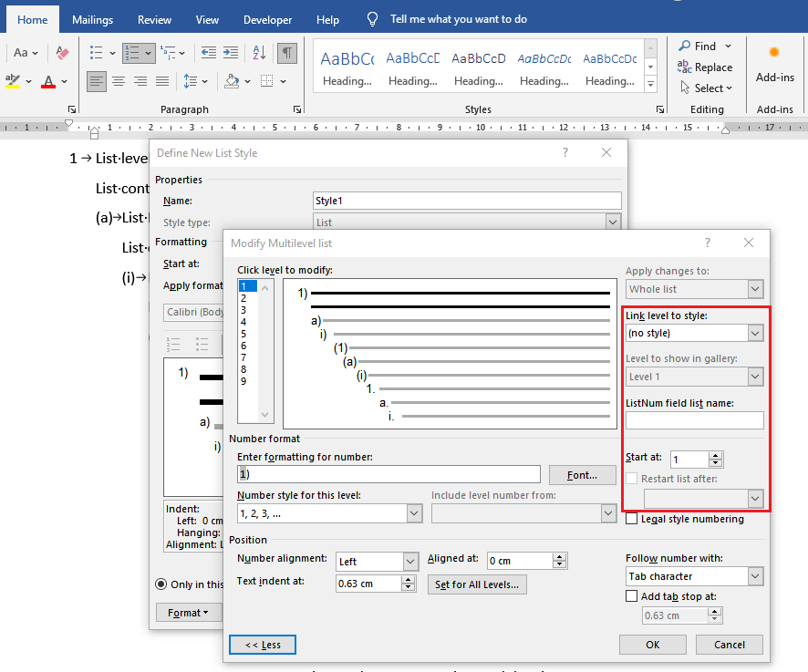Click the Line and Paragraph Spacing icon

pyautogui.click(x=191, y=81)
